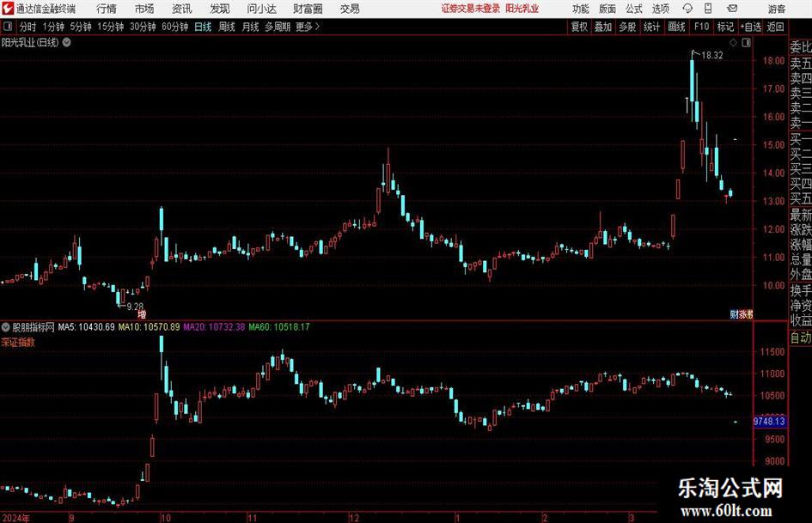Click month 12 on the time axis
This screenshot has height=523, width=812.
pos(354,518)
